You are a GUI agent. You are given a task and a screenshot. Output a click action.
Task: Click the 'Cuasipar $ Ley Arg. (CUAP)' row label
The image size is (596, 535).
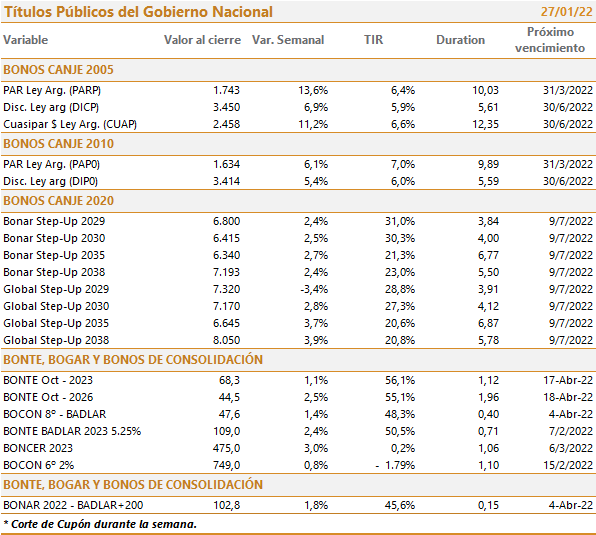tap(70, 125)
